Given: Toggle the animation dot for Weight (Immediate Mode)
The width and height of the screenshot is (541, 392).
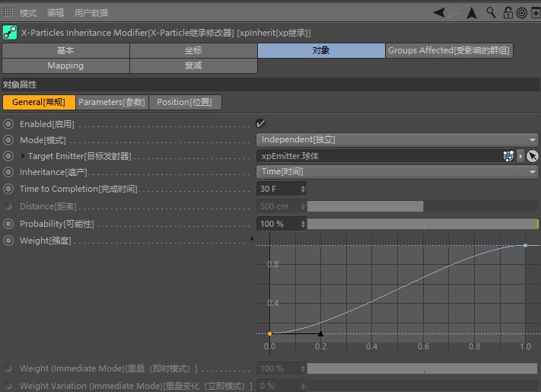Looking at the screenshot, I should click(8, 368).
